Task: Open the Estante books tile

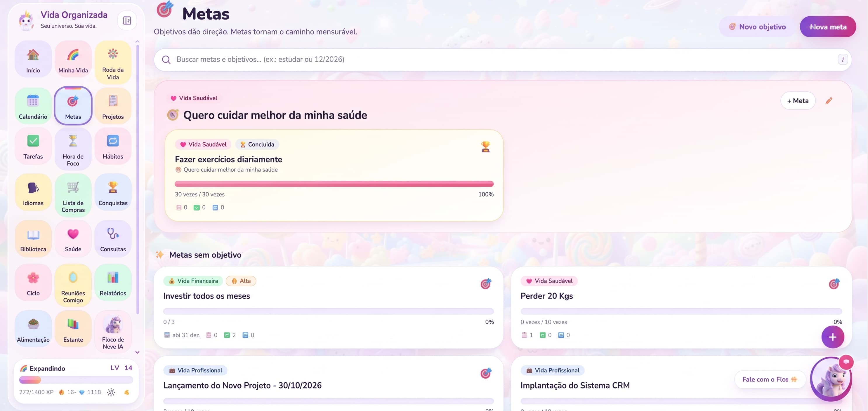Action: 73,329
